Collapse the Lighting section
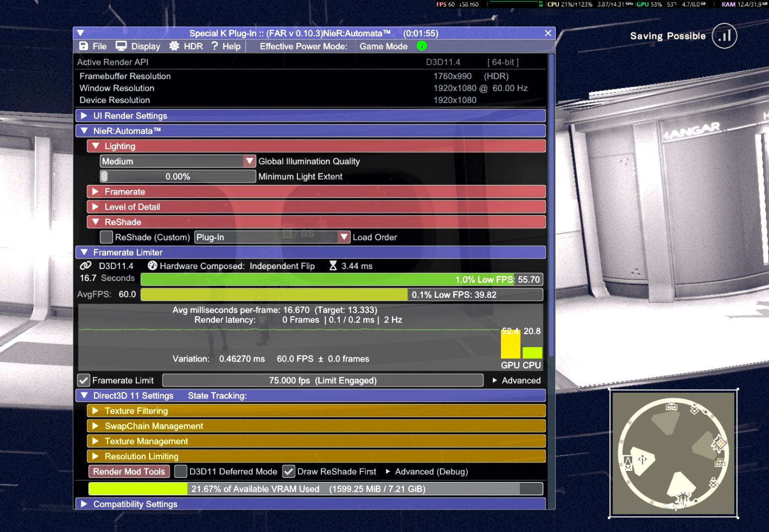The image size is (769, 532). [316, 146]
